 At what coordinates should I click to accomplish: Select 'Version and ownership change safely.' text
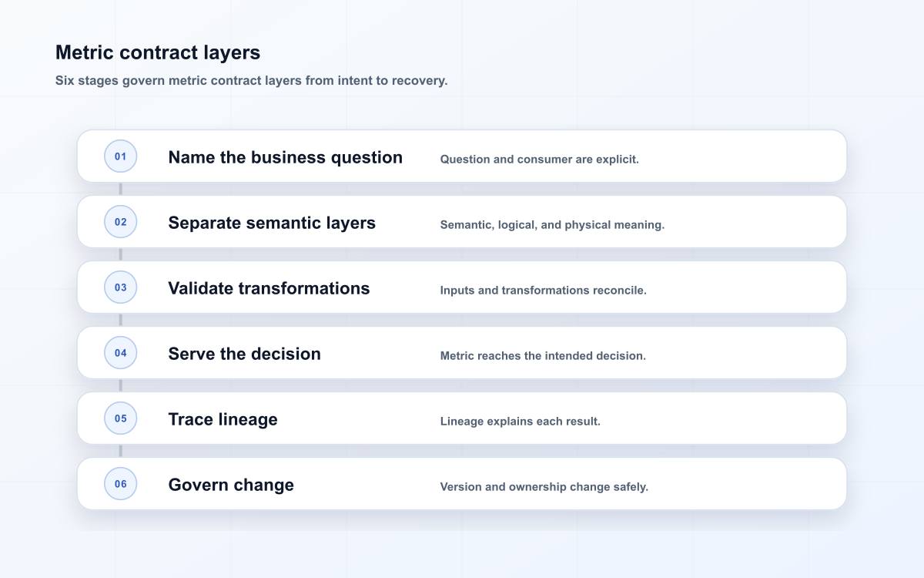tap(544, 487)
